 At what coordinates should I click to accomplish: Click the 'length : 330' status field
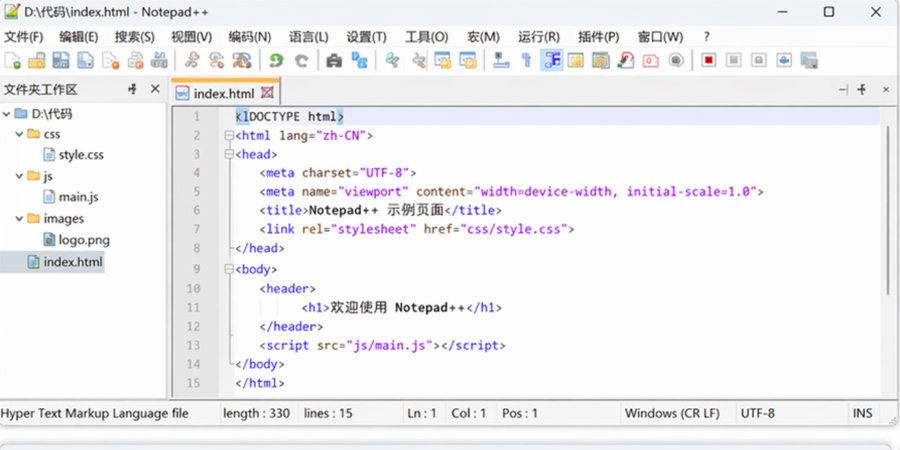257,413
